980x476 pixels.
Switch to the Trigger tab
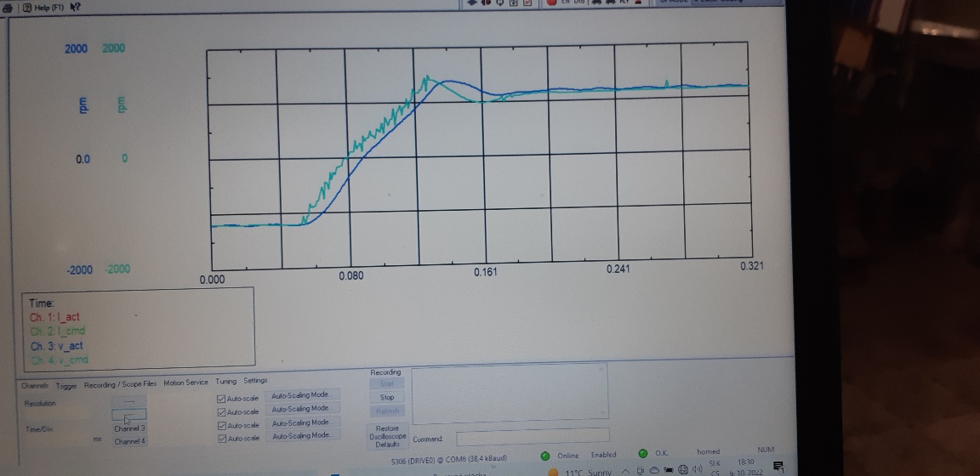(66, 385)
